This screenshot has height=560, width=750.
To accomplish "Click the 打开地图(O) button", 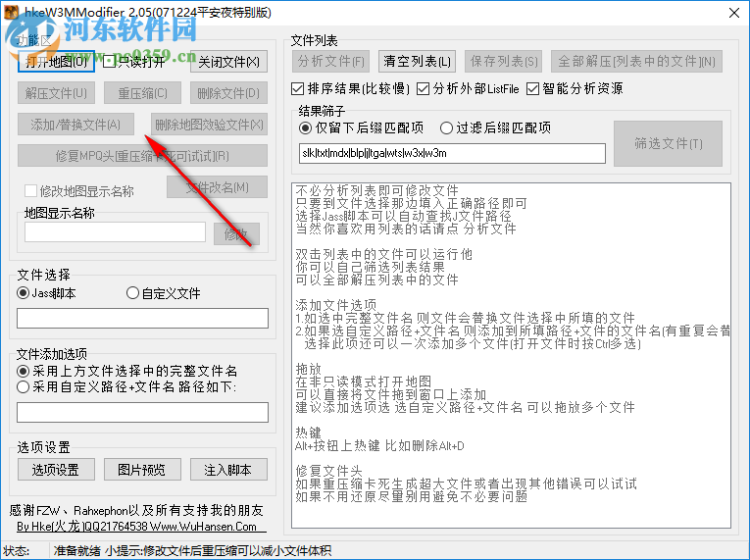I will point(56,62).
